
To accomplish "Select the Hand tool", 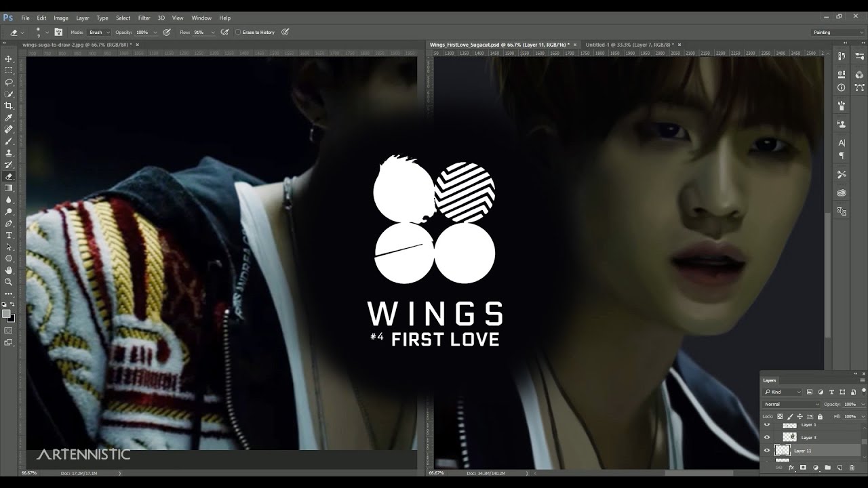I will 9,270.
